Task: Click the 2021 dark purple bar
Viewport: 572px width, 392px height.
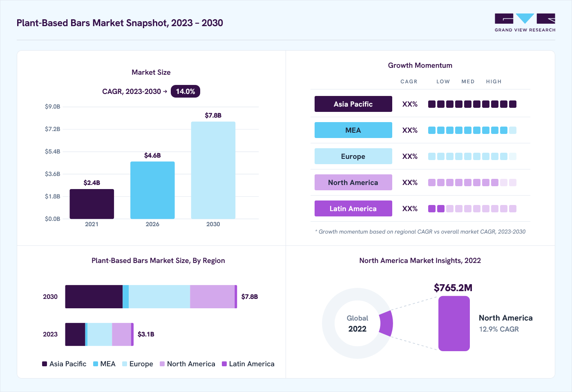Action: [x=92, y=204]
